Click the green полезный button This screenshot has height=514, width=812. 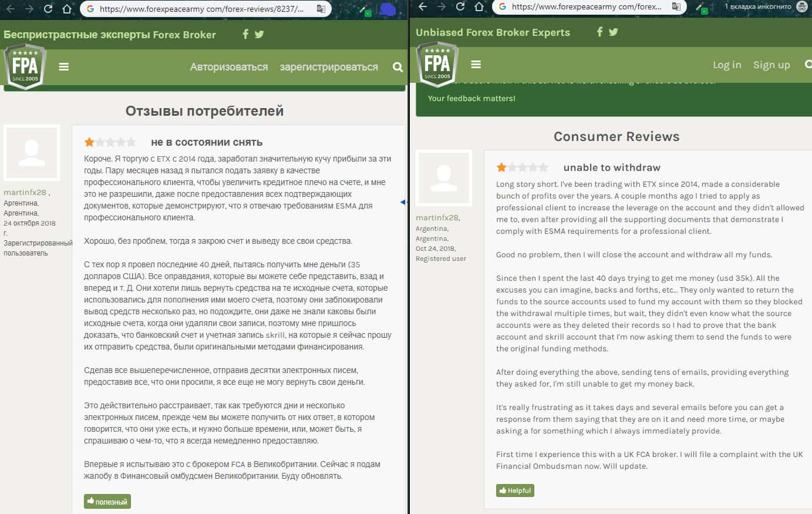[107, 502]
